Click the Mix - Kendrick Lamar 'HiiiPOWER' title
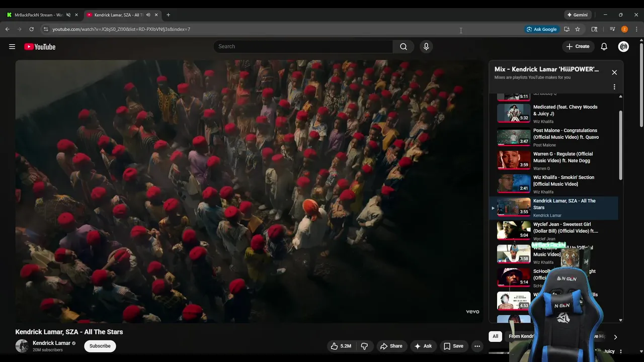 point(546,69)
